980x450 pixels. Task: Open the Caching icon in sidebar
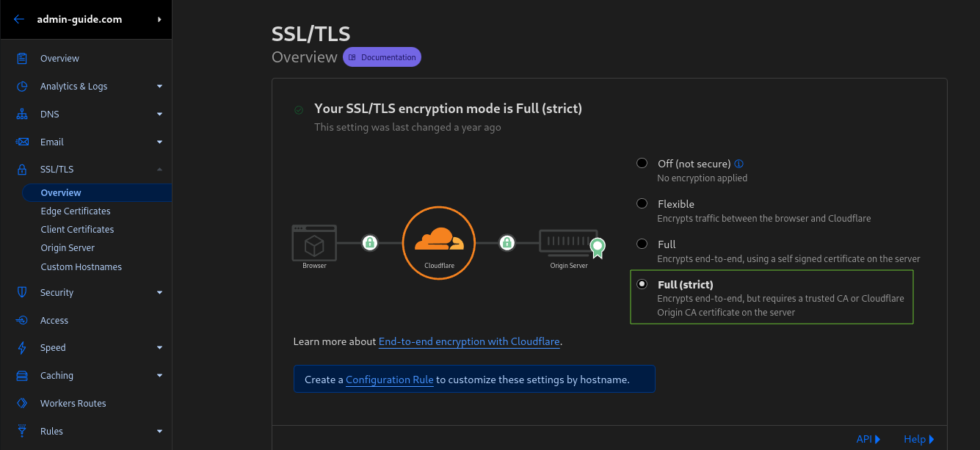[23, 375]
